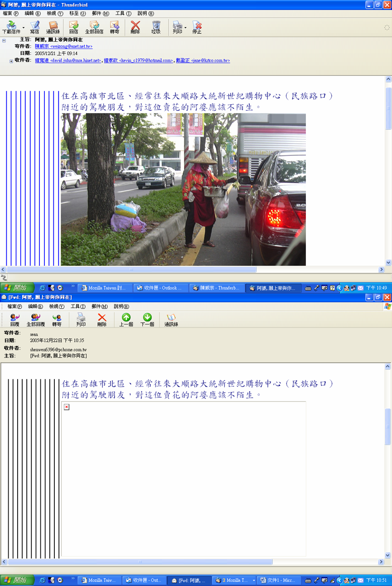The image size is (392, 586).
Task: Click the 停止 (Stop) toolbar icon
Action: click(x=197, y=27)
